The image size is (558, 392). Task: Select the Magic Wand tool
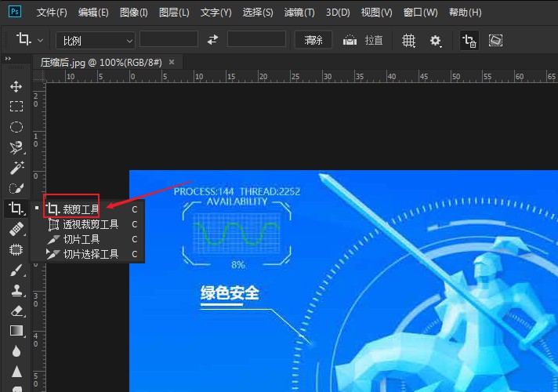click(16, 168)
